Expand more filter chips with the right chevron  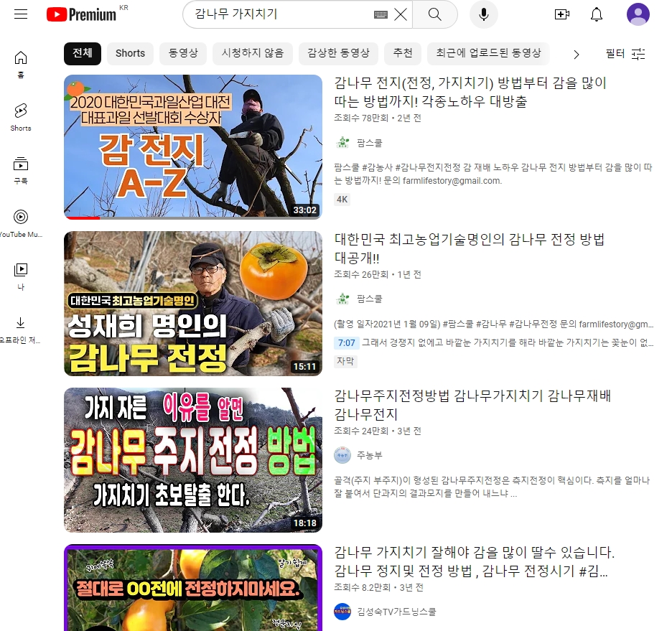[577, 54]
